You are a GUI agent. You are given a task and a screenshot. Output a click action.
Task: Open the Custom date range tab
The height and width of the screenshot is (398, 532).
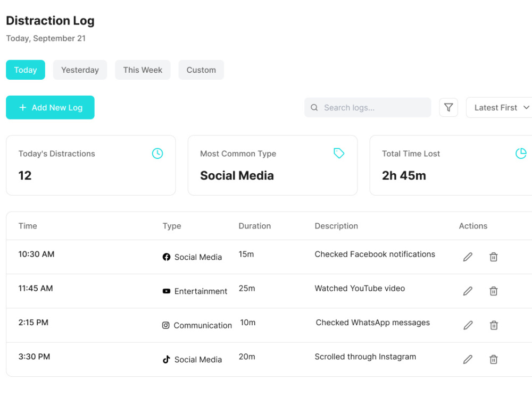(201, 70)
